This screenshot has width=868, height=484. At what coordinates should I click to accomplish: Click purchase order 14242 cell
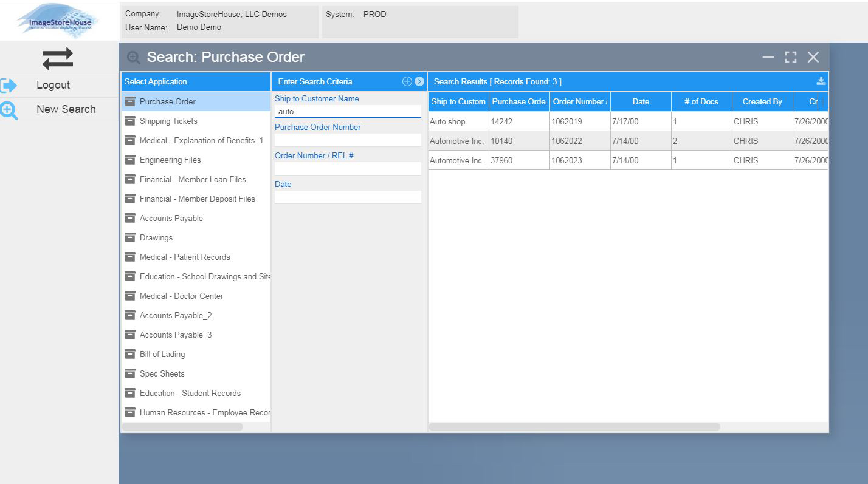(519, 121)
